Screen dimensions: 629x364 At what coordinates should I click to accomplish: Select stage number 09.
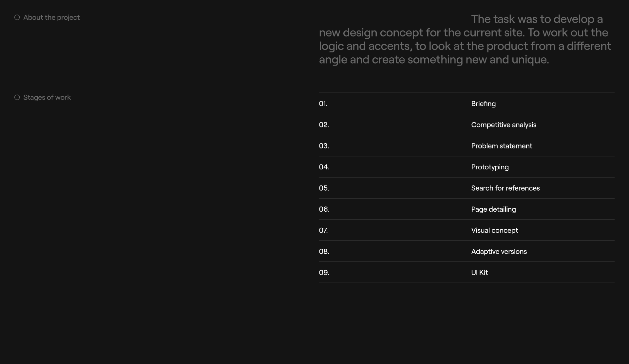tap(324, 273)
